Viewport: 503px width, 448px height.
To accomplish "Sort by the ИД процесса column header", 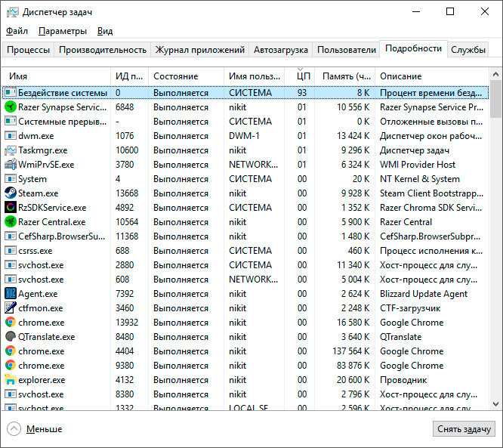I will [129, 76].
